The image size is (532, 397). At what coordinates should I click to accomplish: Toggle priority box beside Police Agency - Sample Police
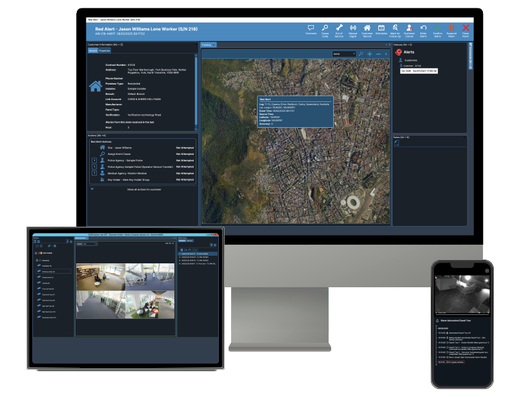[x=94, y=160]
